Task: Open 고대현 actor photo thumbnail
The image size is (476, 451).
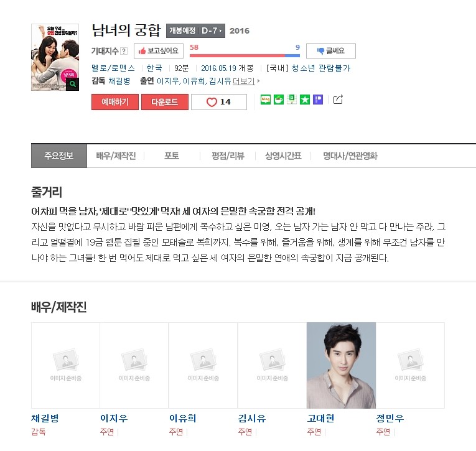Action: point(341,365)
